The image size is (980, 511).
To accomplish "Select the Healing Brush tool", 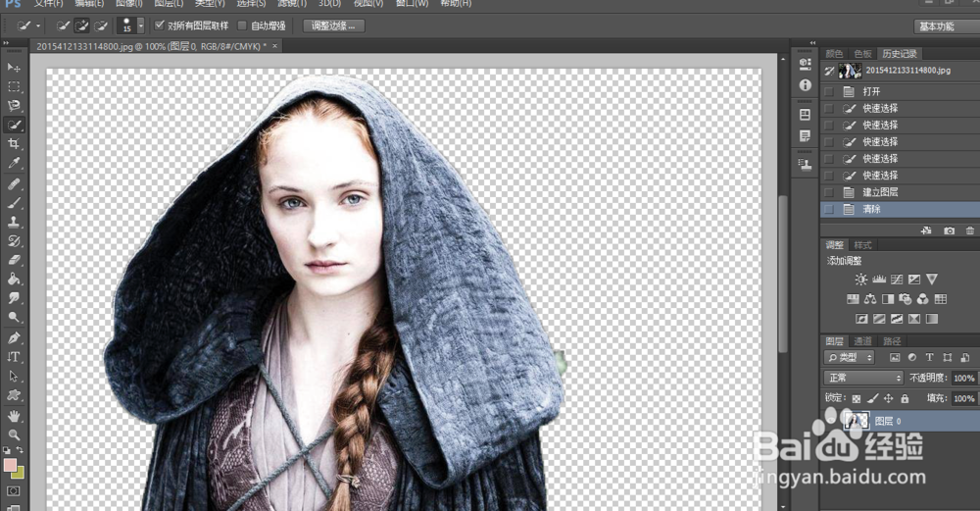I will [x=14, y=183].
